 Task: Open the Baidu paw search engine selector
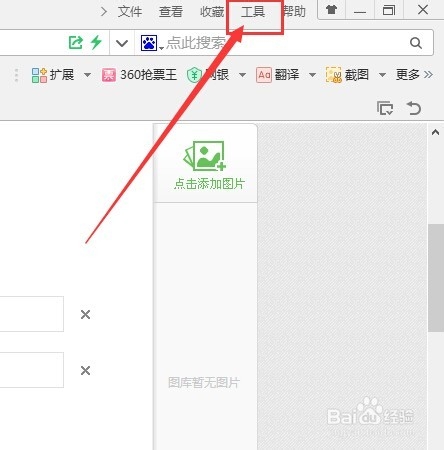coord(151,43)
